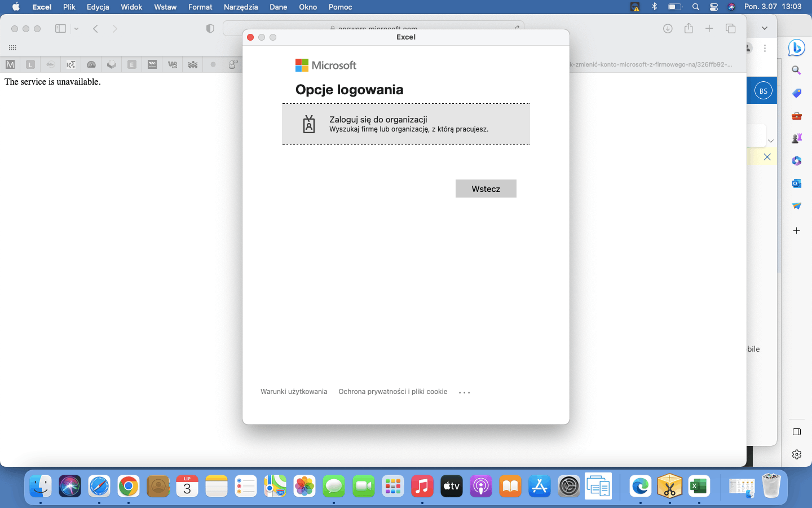Open Finder from the Dock
Viewport: 812px width, 508px height.
tap(41, 486)
